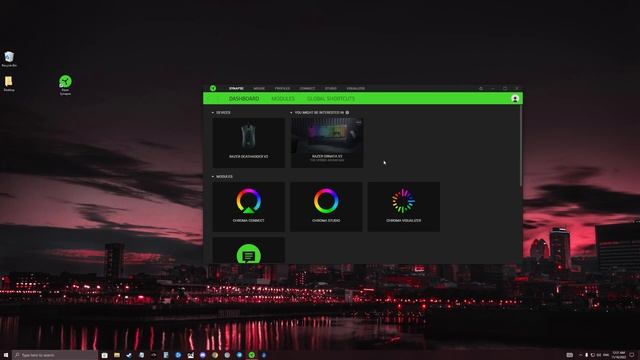Open the Windows Start menu
The image size is (640, 360).
(6, 355)
